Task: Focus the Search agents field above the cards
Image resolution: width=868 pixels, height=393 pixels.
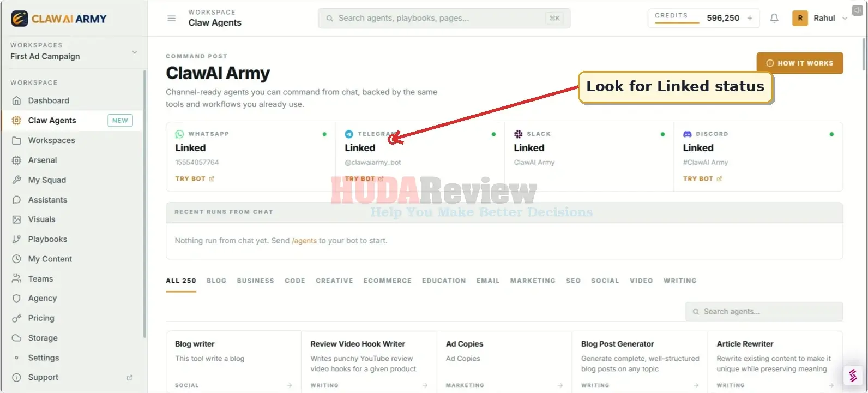Action: tap(764, 312)
